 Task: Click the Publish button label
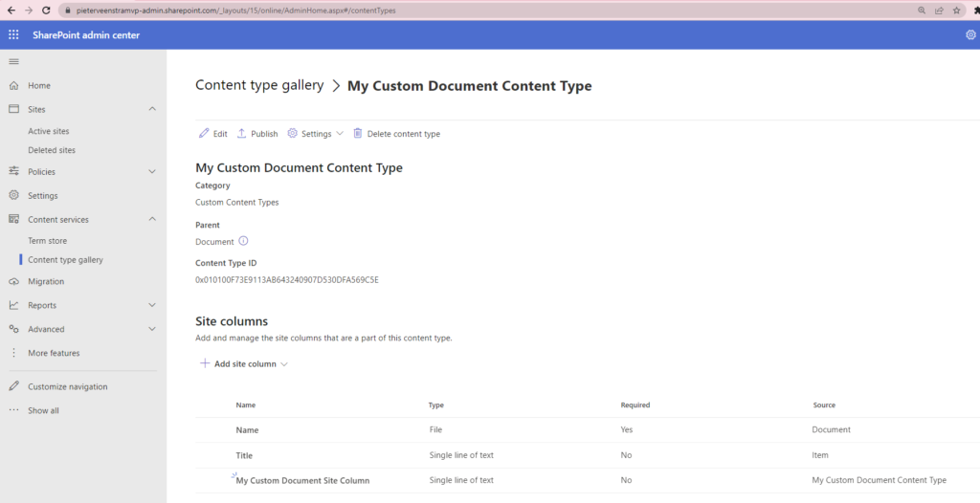tap(264, 134)
